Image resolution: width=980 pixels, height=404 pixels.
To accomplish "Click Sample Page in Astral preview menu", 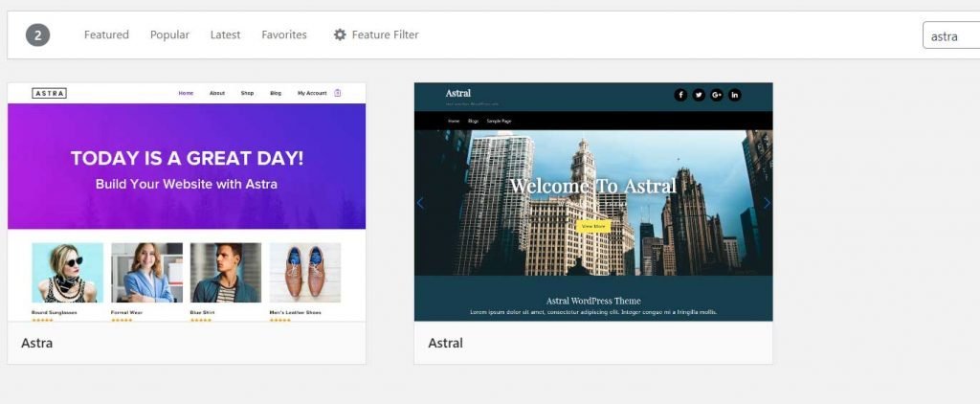I will coord(499,121).
